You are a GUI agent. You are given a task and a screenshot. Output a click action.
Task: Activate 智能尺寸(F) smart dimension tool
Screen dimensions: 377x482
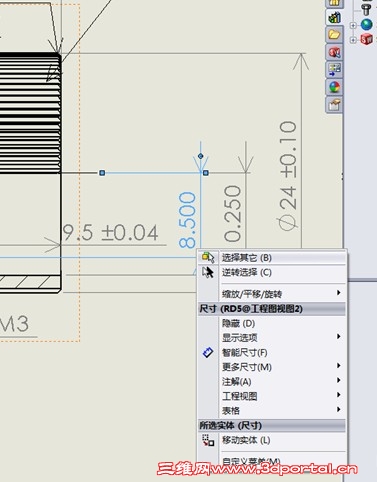point(272,352)
